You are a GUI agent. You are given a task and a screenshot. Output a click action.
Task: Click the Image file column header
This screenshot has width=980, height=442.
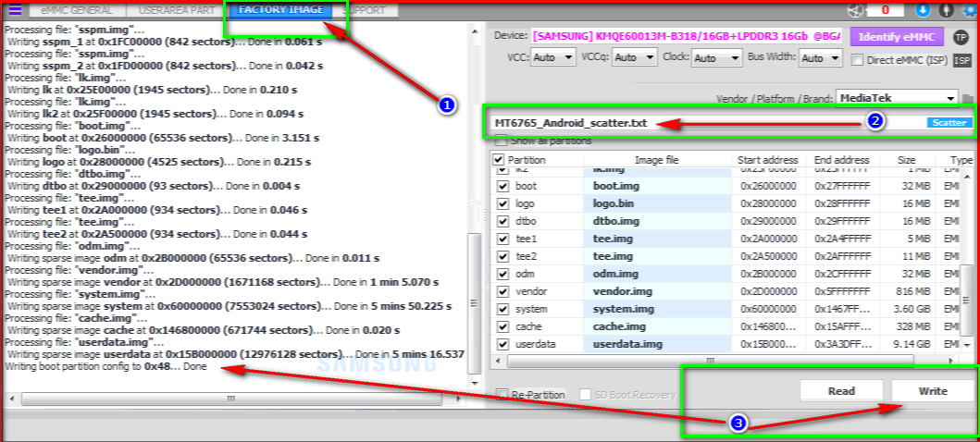pyautogui.click(x=656, y=160)
